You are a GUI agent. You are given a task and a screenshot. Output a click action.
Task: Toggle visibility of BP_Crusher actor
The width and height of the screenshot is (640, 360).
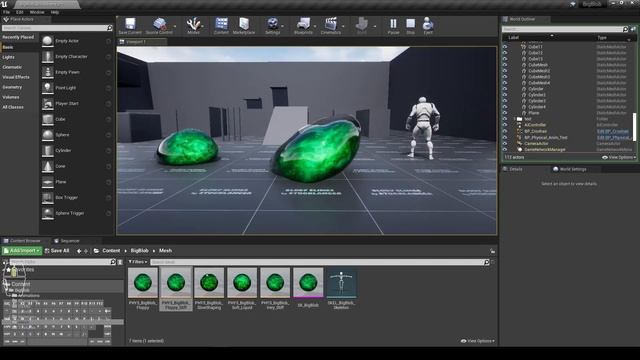pyautogui.click(x=505, y=131)
